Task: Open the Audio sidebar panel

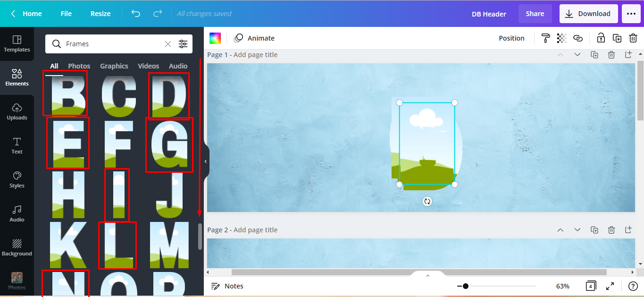Action: (17, 214)
